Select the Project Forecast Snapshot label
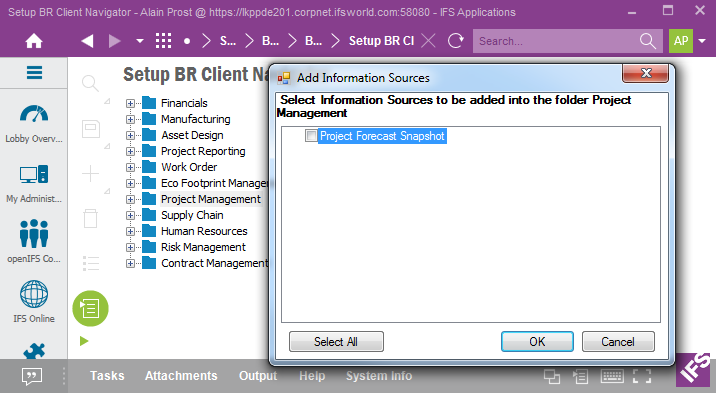The image size is (716, 393). 382,136
